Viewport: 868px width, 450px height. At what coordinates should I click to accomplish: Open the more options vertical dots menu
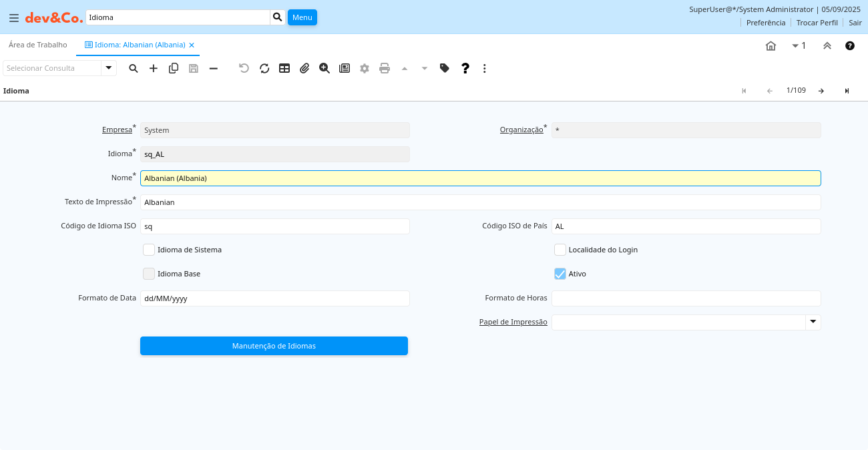[x=485, y=68]
